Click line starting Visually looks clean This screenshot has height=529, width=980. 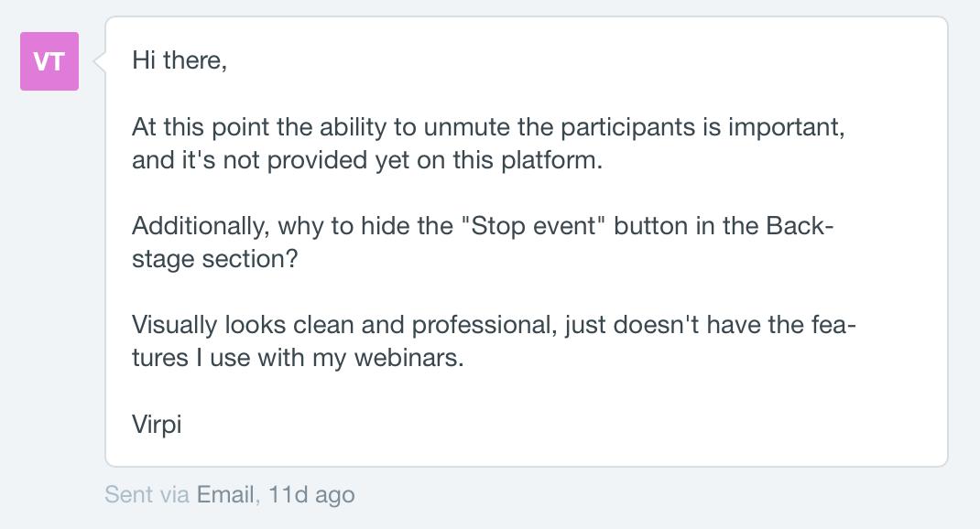tap(494, 325)
